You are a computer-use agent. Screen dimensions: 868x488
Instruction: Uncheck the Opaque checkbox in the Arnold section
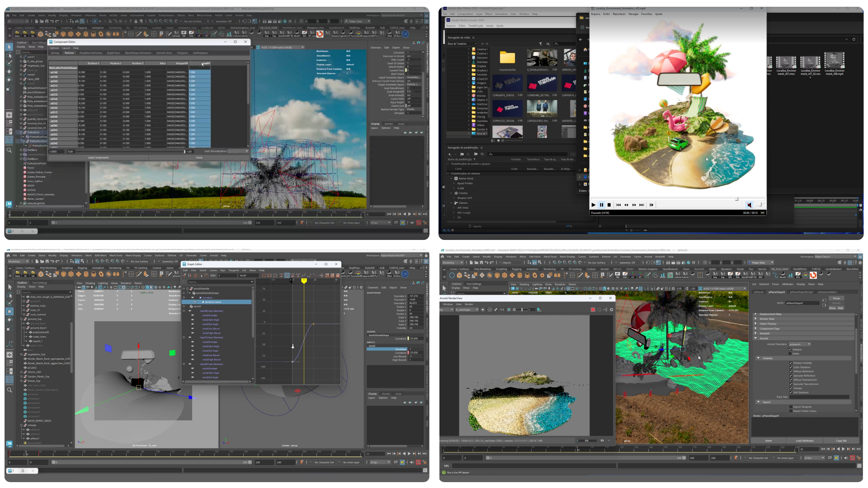790,349
